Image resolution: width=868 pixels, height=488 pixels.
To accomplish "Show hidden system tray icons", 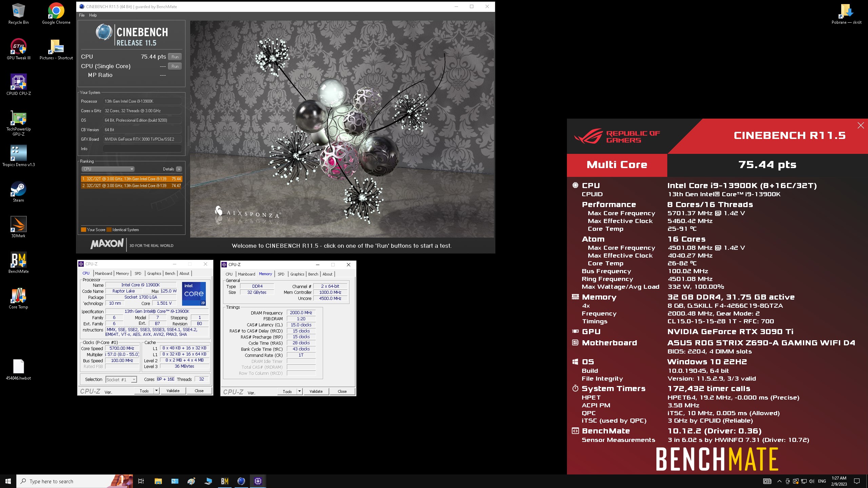I will (x=779, y=481).
